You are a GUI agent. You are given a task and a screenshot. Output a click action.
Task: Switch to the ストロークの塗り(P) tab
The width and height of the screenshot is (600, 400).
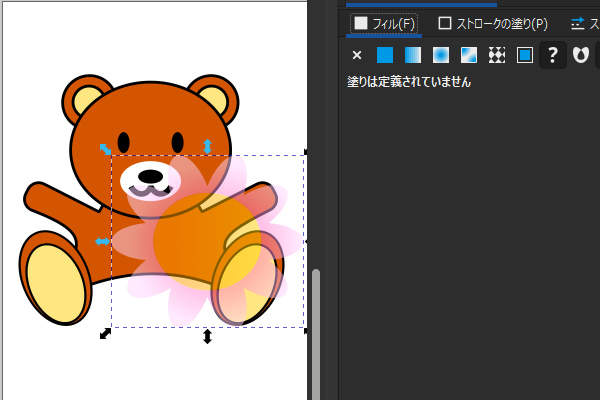click(x=492, y=24)
